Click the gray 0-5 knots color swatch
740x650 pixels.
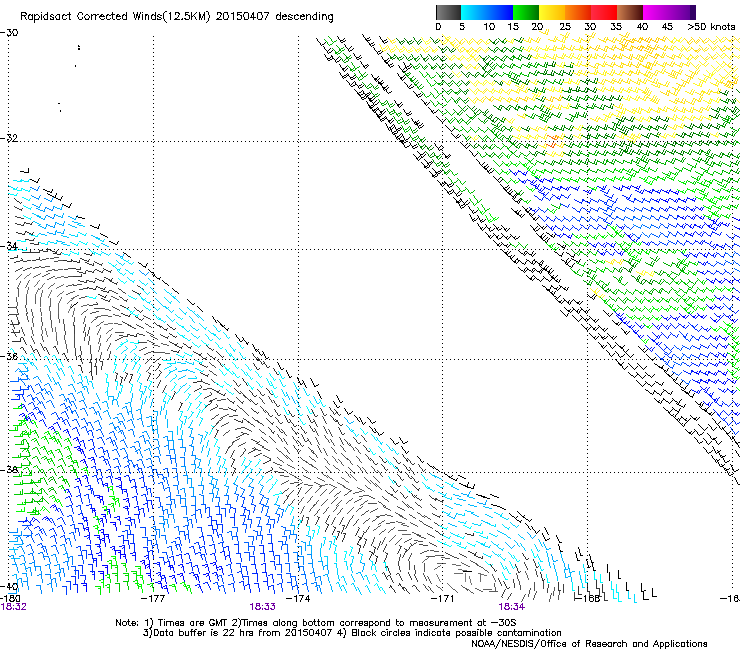click(x=448, y=12)
